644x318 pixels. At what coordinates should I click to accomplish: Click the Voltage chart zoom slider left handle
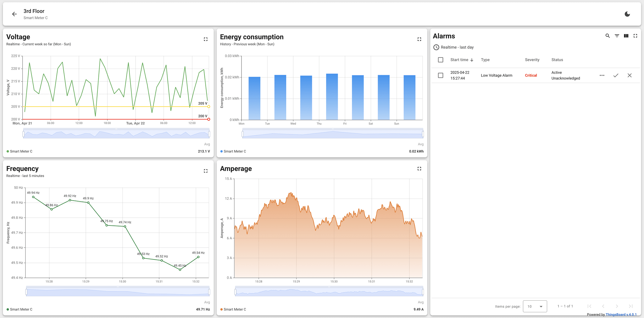click(x=24, y=134)
